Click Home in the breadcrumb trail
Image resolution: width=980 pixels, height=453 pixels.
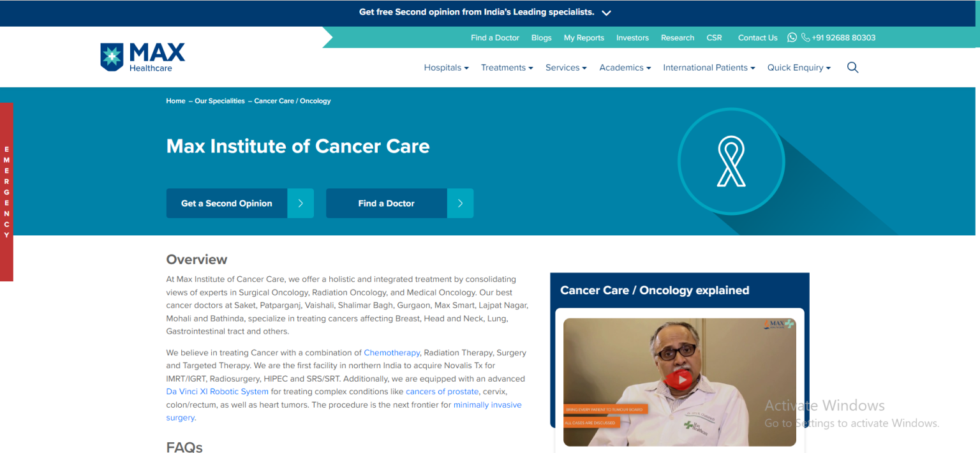click(x=175, y=101)
